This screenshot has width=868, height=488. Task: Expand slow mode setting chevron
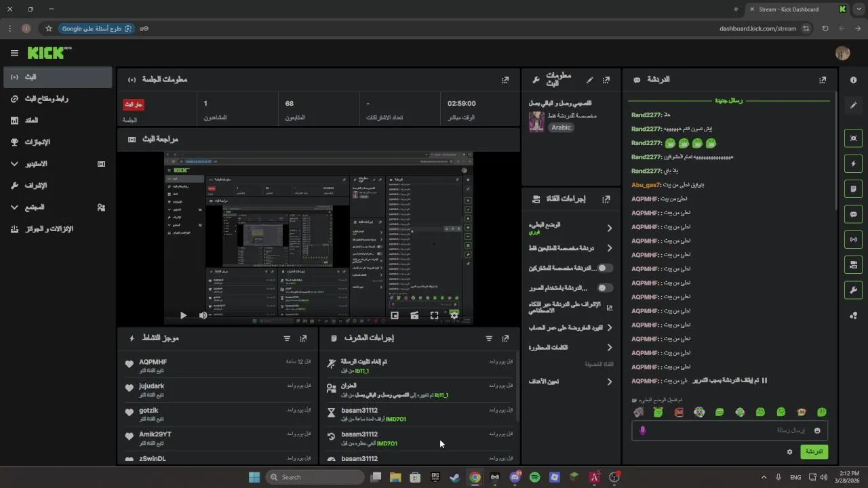tap(609, 228)
